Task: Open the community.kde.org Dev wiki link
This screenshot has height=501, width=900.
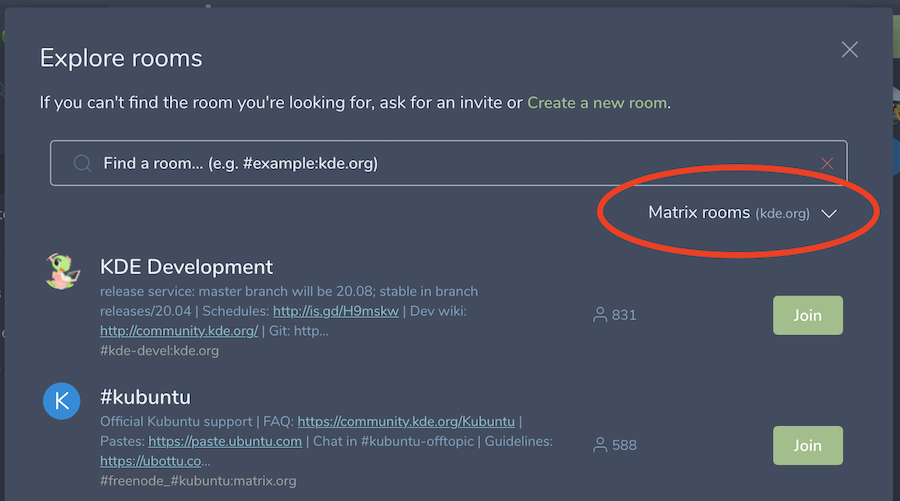Action: (x=179, y=331)
